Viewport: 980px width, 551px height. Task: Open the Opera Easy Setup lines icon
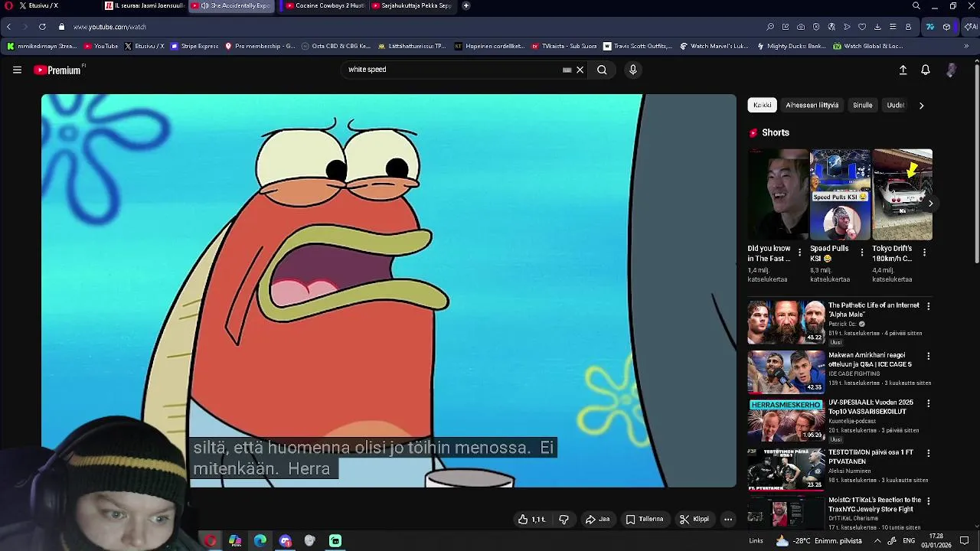pyautogui.click(x=893, y=27)
